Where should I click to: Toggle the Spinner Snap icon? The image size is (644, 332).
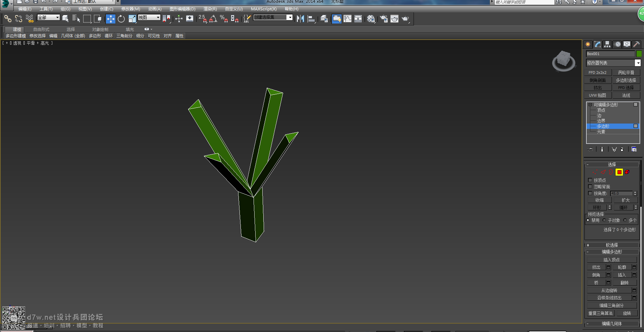pos(234,18)
